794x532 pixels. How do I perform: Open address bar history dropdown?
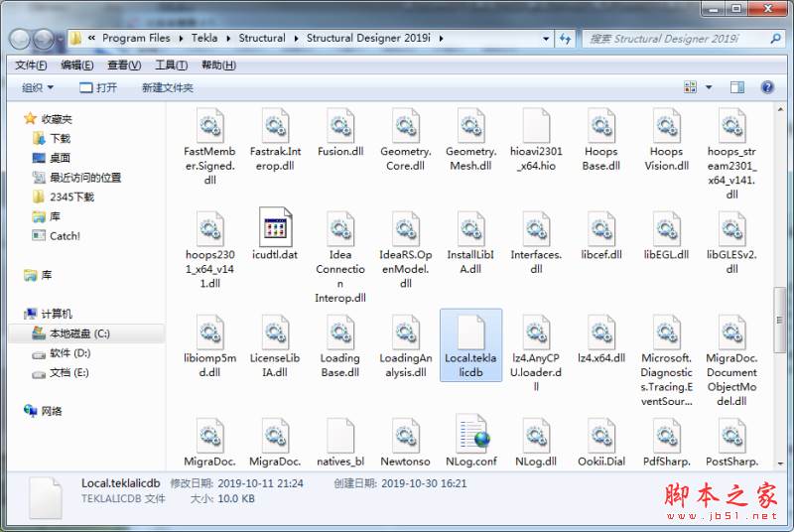(x=545, y=38)
